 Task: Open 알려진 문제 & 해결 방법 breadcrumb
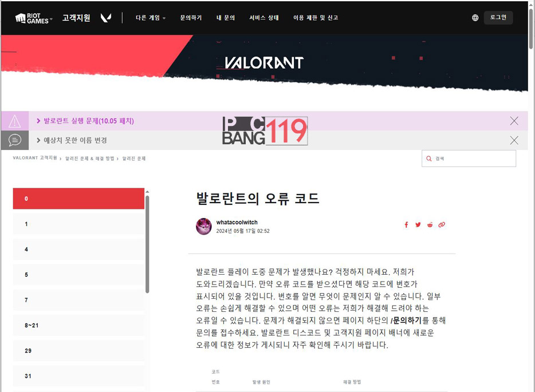tap(90, 159)
